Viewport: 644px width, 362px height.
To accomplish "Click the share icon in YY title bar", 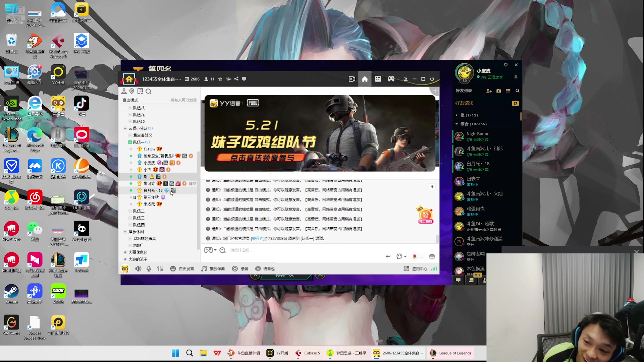I will point(236,79).
